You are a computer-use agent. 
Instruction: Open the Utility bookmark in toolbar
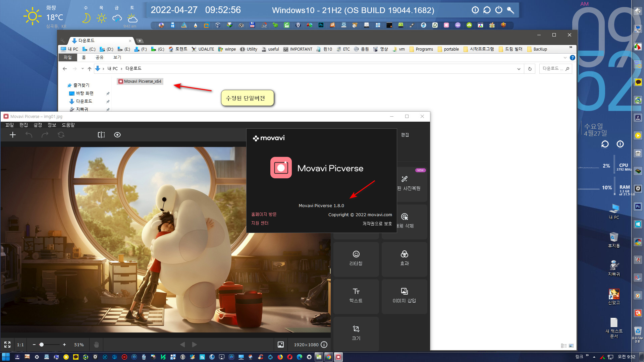coord(249,49)
